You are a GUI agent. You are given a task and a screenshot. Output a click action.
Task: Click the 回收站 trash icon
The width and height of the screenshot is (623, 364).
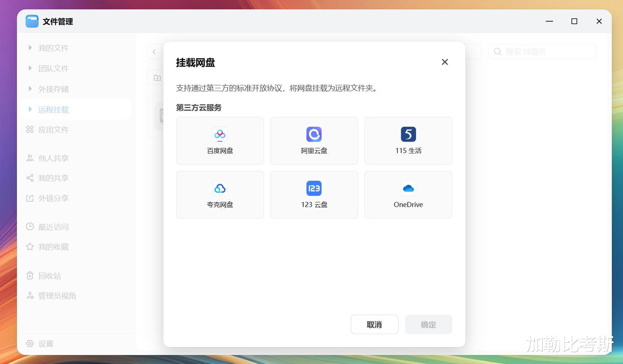point(30,275)
